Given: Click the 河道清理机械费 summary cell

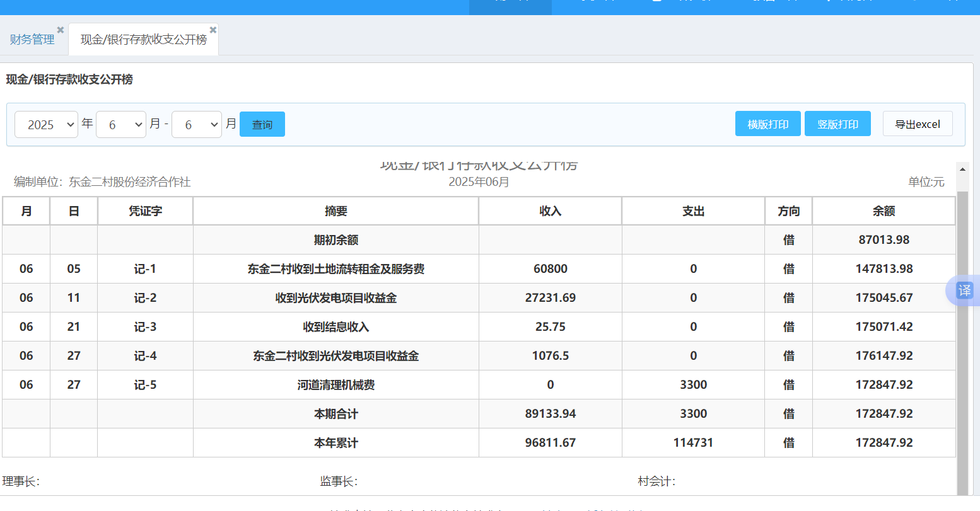Looking at the screenshot, I should pos(335,385).
